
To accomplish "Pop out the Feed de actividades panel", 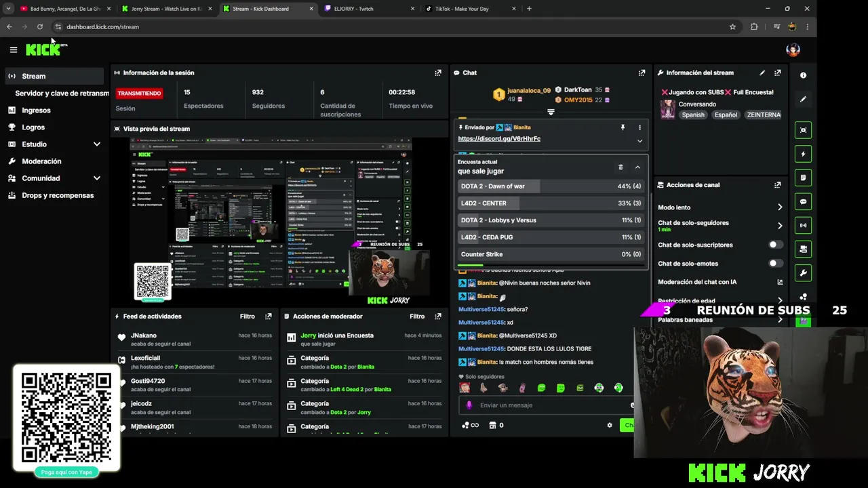I will pyautogui.click(x=269, y=316).
